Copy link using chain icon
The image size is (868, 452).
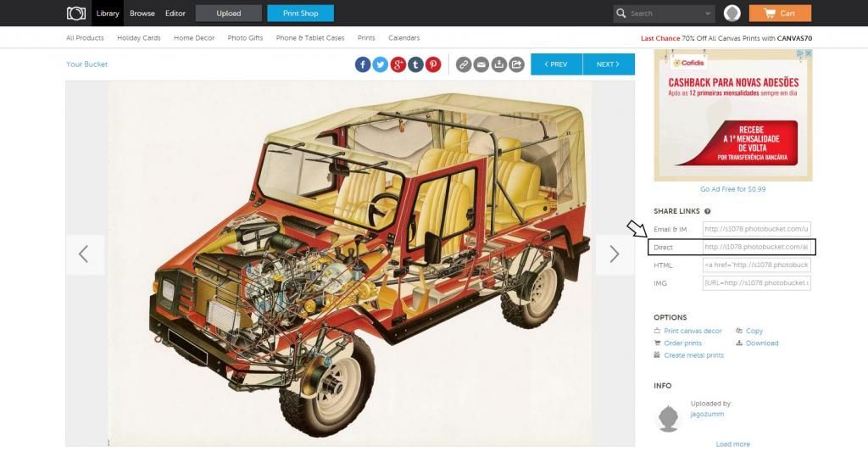464,64
